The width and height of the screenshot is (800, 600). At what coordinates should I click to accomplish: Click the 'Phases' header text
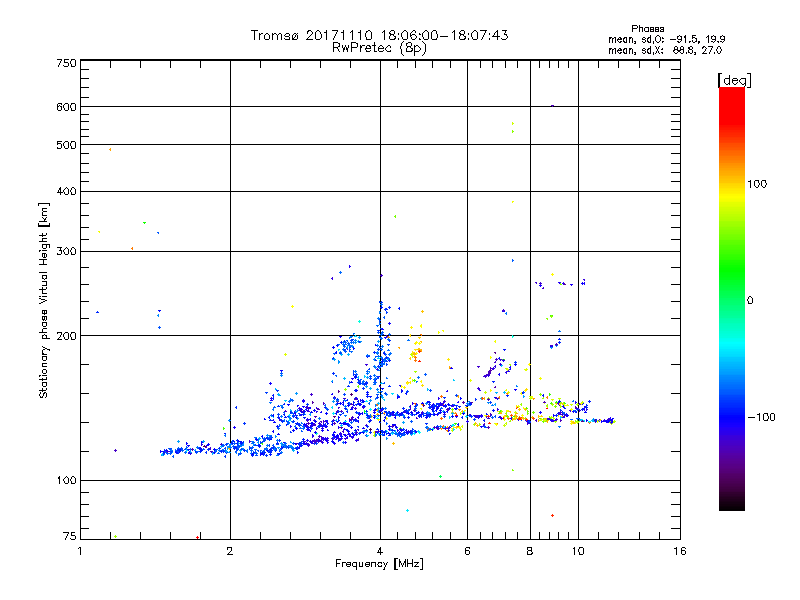[x=647, y=29]
